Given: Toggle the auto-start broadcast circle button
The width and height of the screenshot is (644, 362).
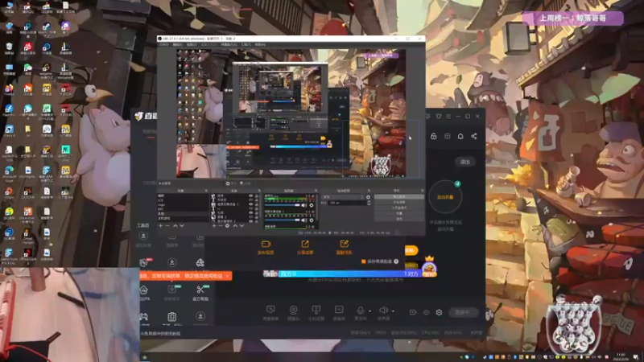Looking at the screenshot, I should 445,197.
